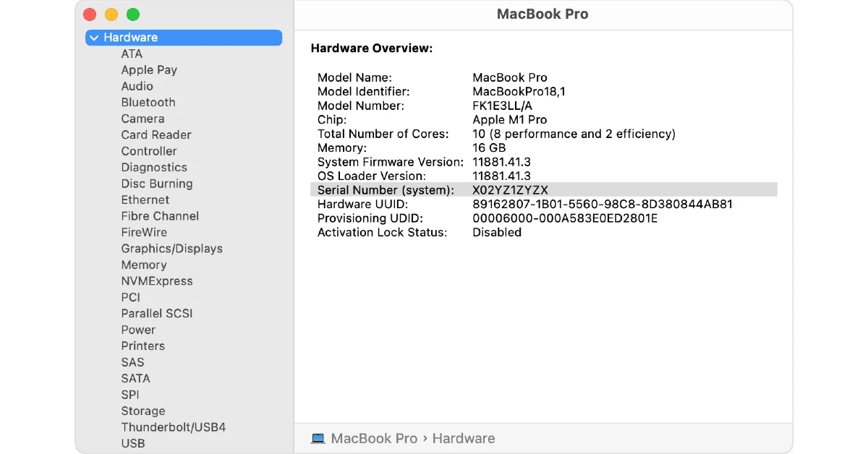
Task: Click Hardware in the bottom breadcrumb path
Action: (x=463, y=438)
